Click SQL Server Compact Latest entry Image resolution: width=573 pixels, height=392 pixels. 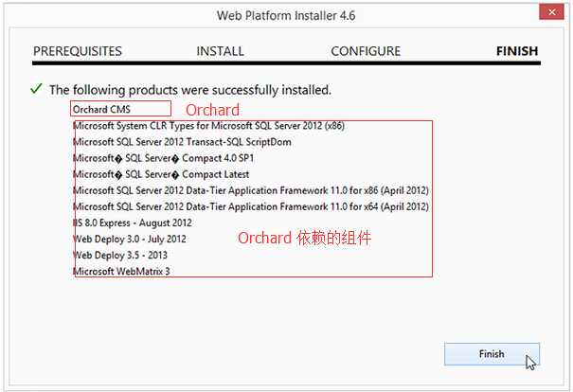pyautogui.click(x=161, y=174)
